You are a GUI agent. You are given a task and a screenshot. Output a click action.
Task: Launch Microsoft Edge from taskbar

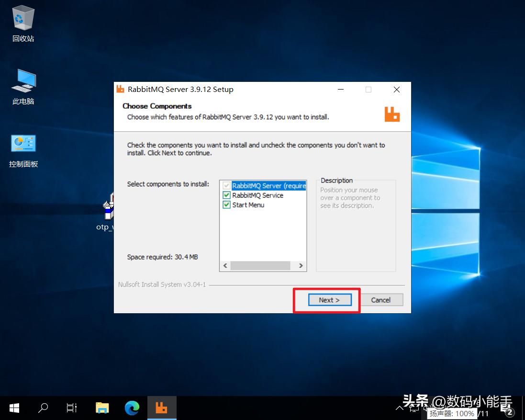point(132,408)
